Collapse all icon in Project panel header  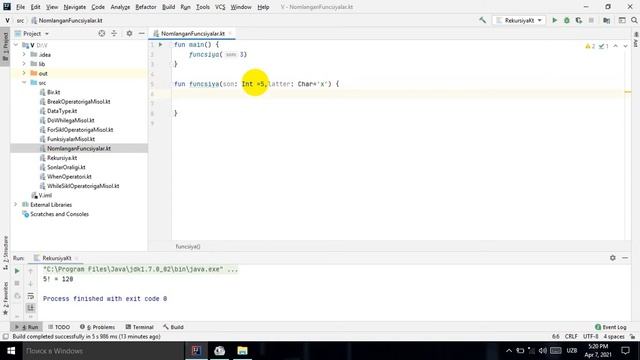click(x=114, y=33)
